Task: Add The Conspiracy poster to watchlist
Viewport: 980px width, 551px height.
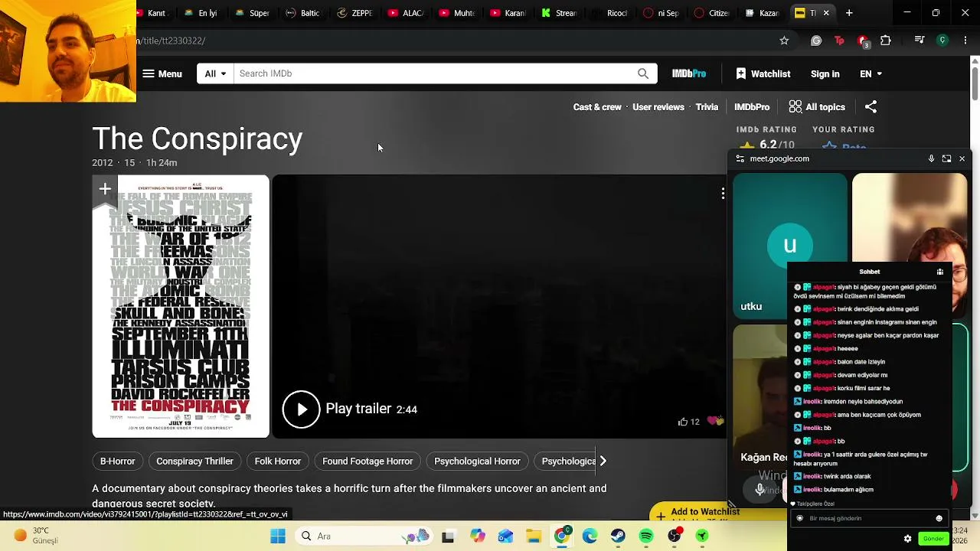Action: click(x=105, y=189)
